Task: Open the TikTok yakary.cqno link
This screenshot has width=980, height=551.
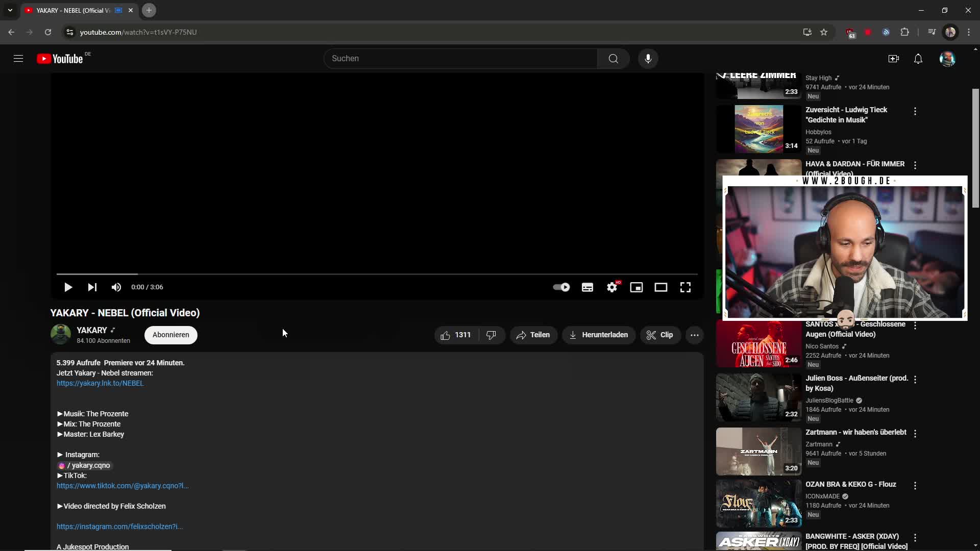Action: coord(122,486)
